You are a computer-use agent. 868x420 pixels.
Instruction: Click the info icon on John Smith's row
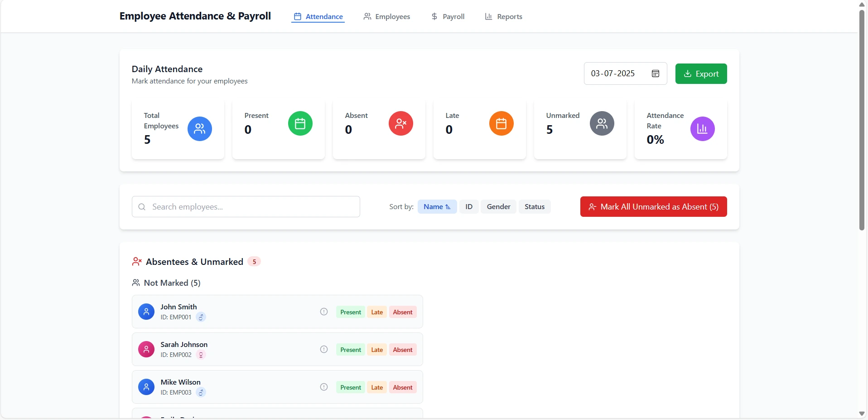pyautogui.click(x=323, y=312)
